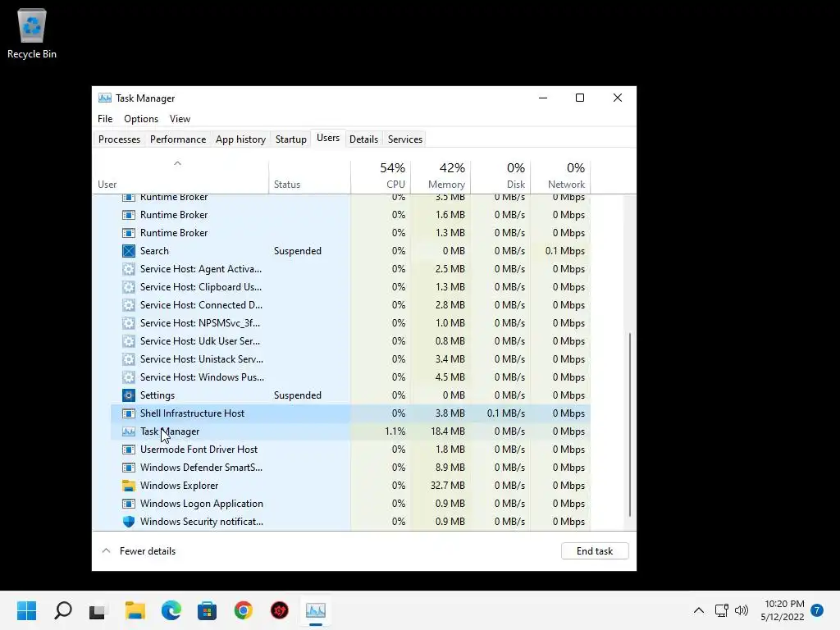This screenshot has width=840, height=630.
Task: Open Microsoft Store from the taskbar
Action: (x=207, y=610)
